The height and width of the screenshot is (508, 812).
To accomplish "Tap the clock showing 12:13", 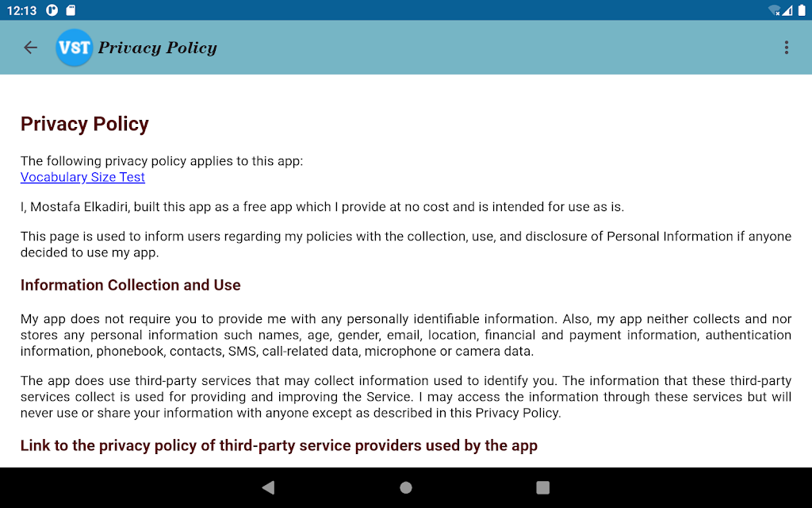I will 21,10.
